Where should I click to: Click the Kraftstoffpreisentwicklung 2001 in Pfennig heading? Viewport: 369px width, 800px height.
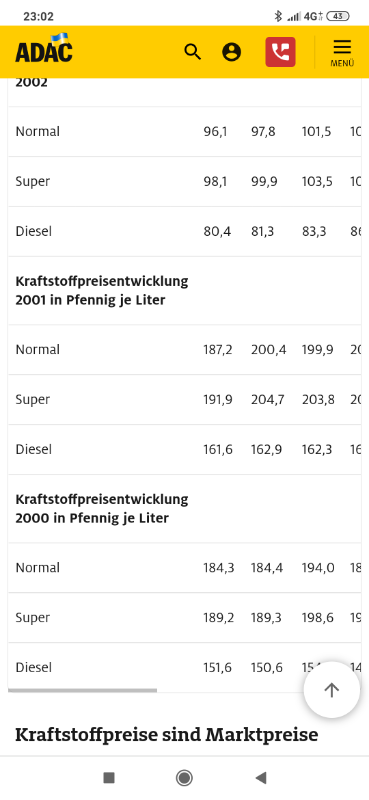coord(102,290)
